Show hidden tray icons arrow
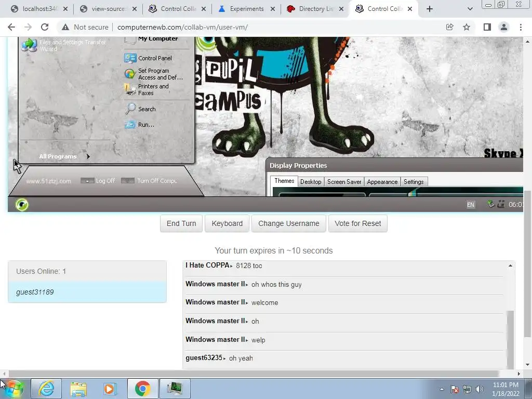 point(442,389)
